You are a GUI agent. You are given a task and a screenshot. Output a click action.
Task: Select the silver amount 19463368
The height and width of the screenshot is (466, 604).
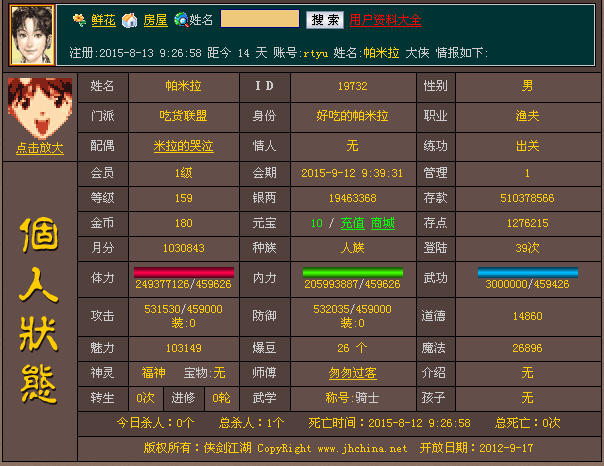352,198
